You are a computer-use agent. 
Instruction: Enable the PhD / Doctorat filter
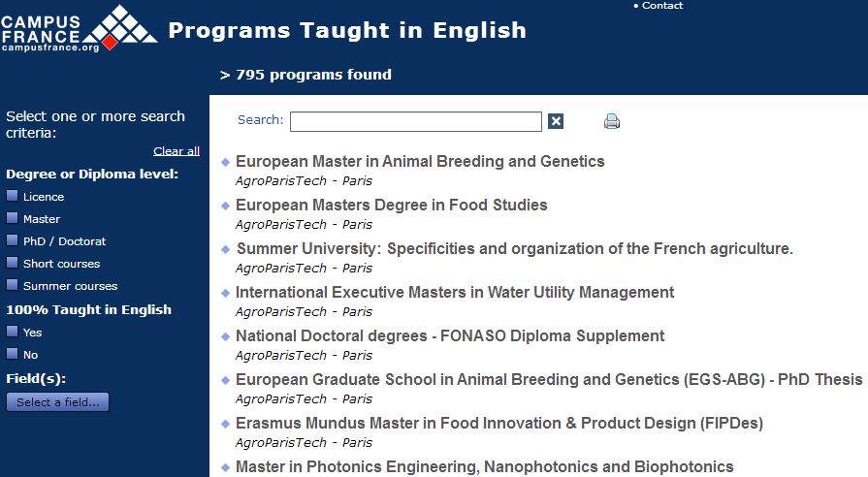(13, 240)
